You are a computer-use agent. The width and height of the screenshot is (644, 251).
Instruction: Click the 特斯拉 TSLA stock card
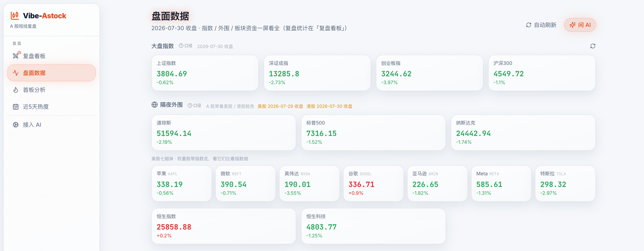565,184
